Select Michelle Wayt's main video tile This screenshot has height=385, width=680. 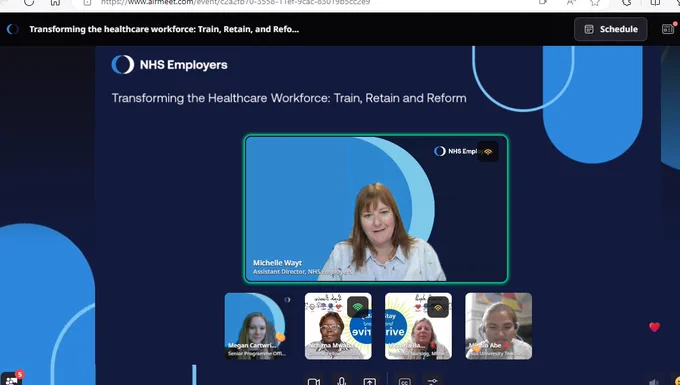pos(376,209)
